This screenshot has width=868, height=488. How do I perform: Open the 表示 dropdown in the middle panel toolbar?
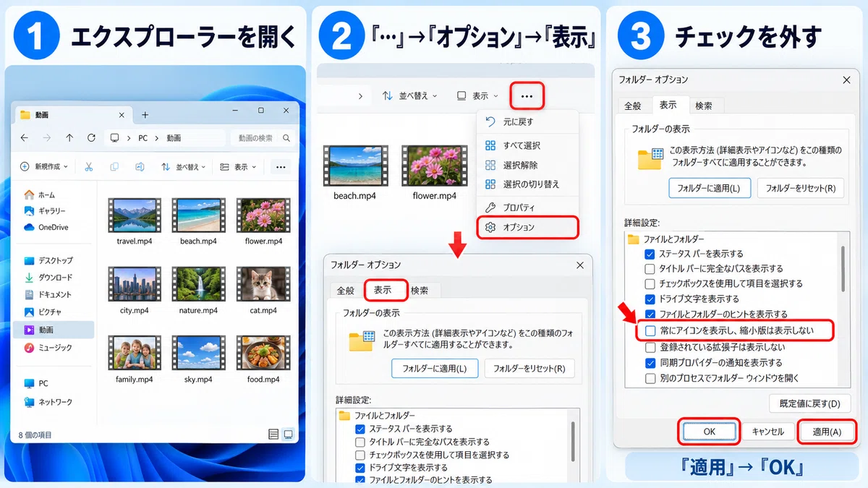478,96
